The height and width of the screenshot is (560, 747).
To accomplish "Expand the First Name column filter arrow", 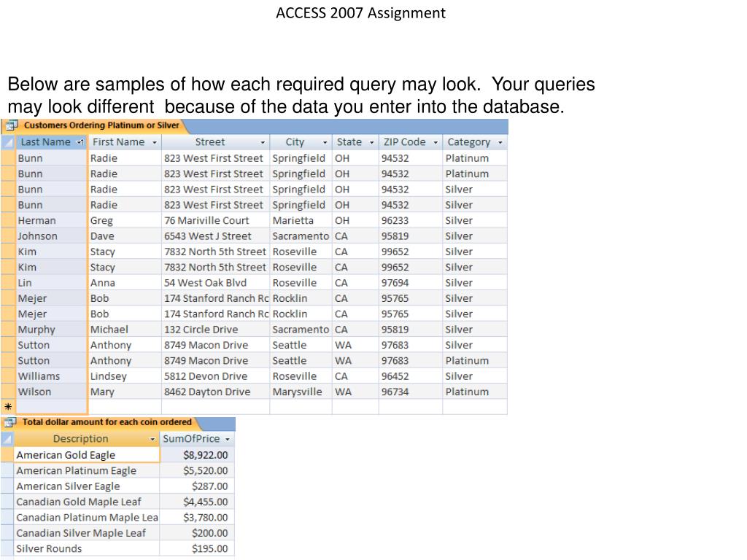I will [155, 142].
